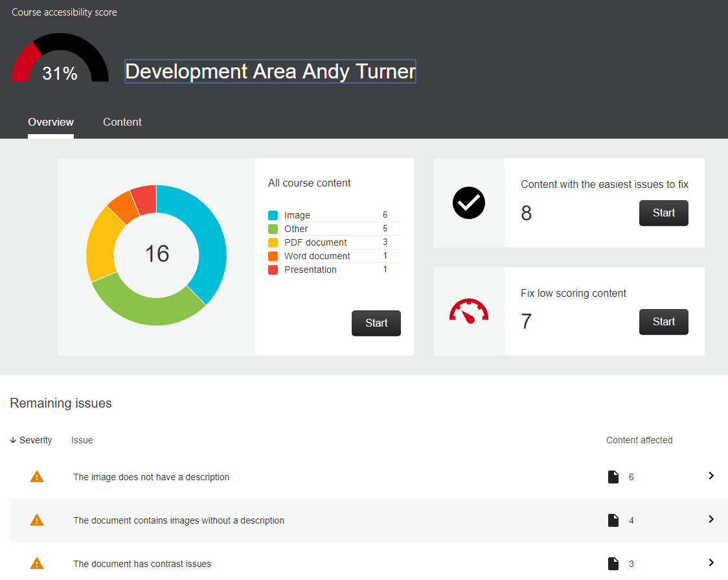The image size is (728, 580).
Task: Click the course accessibility score gauge
Action: [x=60, y=60]
